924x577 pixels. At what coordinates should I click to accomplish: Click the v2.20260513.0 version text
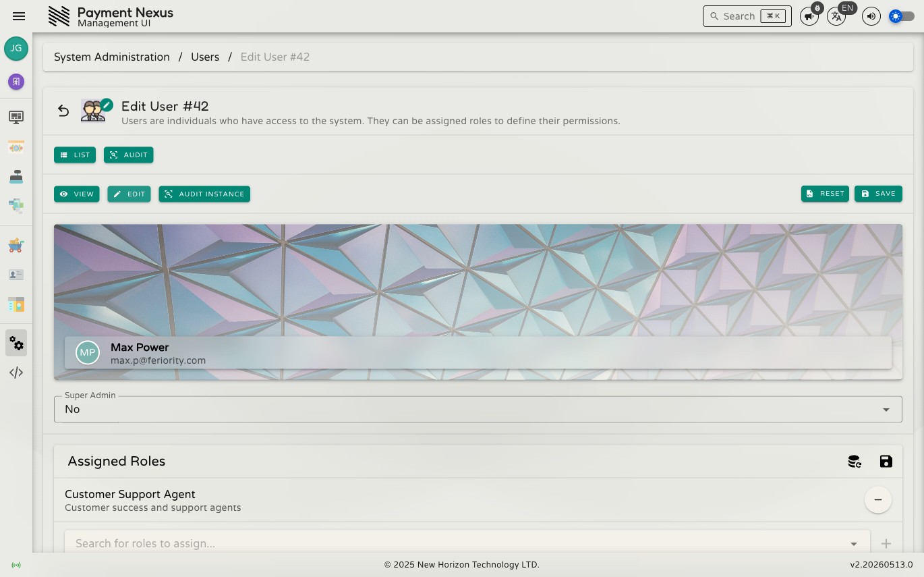882,565
